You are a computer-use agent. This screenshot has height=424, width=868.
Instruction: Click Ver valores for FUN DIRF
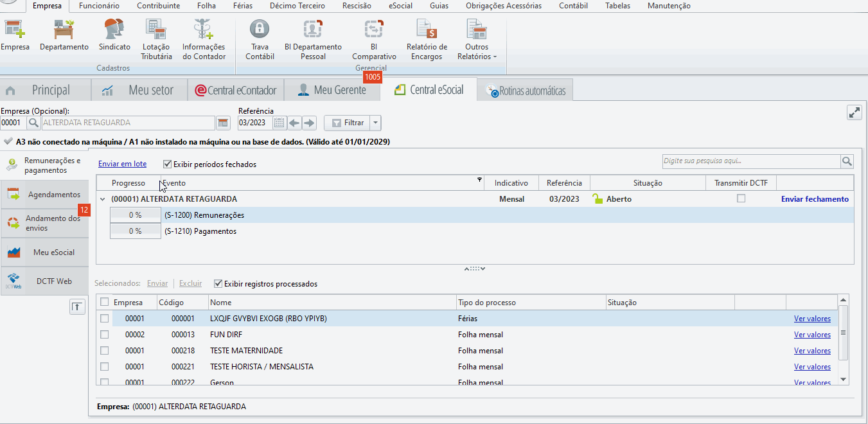(812, 335)
